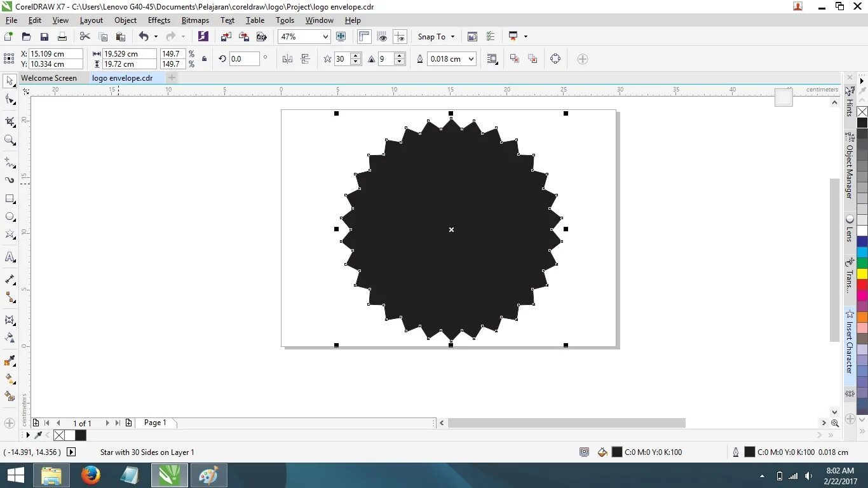Select the Ellipse tool
868x488 pixels.
point(10,217)
